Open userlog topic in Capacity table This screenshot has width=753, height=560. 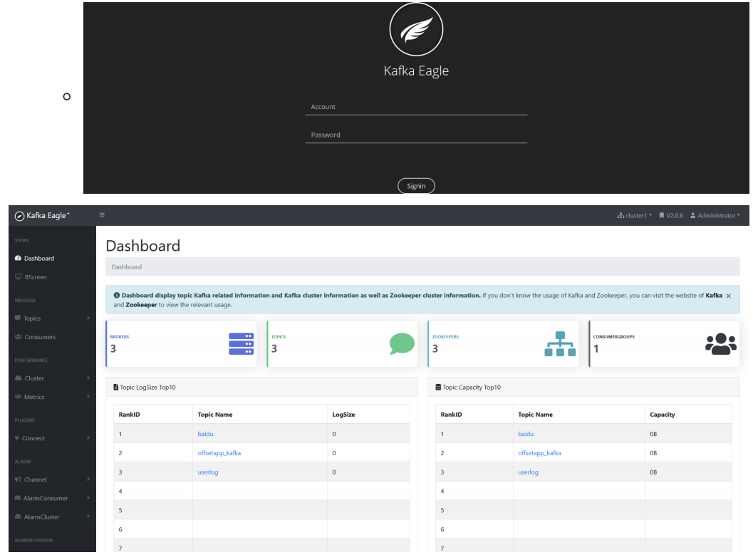pyautogui.click(x=528, y=472)
